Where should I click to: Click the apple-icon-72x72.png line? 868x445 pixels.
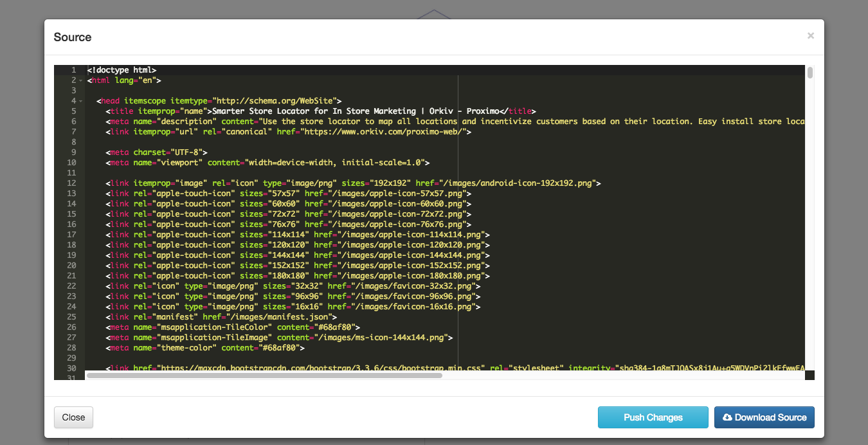coord(289,214)
